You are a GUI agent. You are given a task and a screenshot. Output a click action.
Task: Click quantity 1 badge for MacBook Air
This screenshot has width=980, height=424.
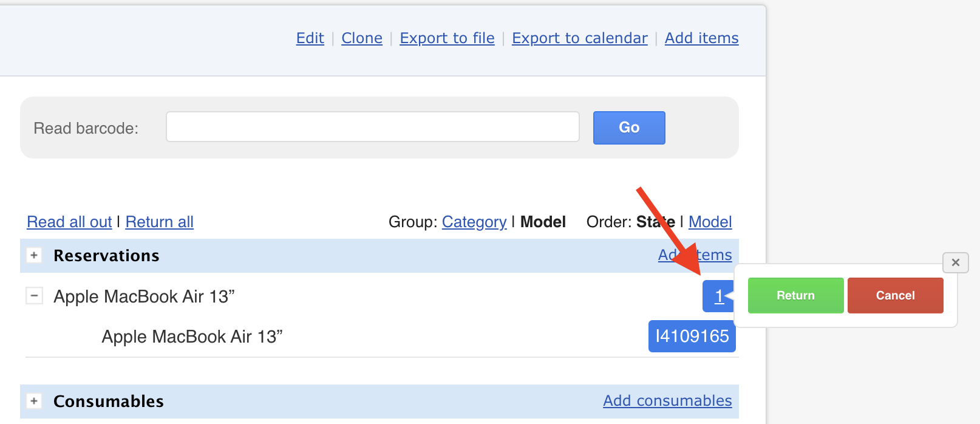click(x=718, y=296)
